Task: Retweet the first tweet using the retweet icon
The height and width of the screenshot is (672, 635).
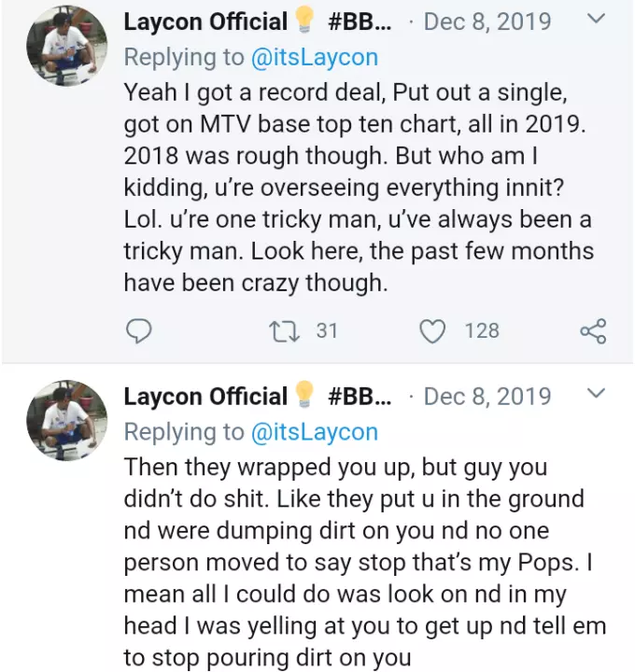Action: click(278, 330)
